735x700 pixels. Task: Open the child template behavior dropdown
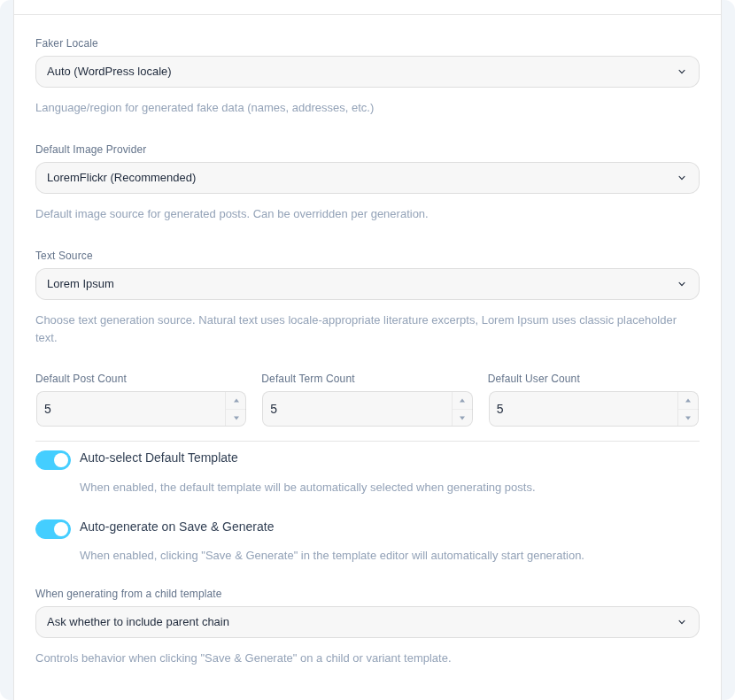367,622
